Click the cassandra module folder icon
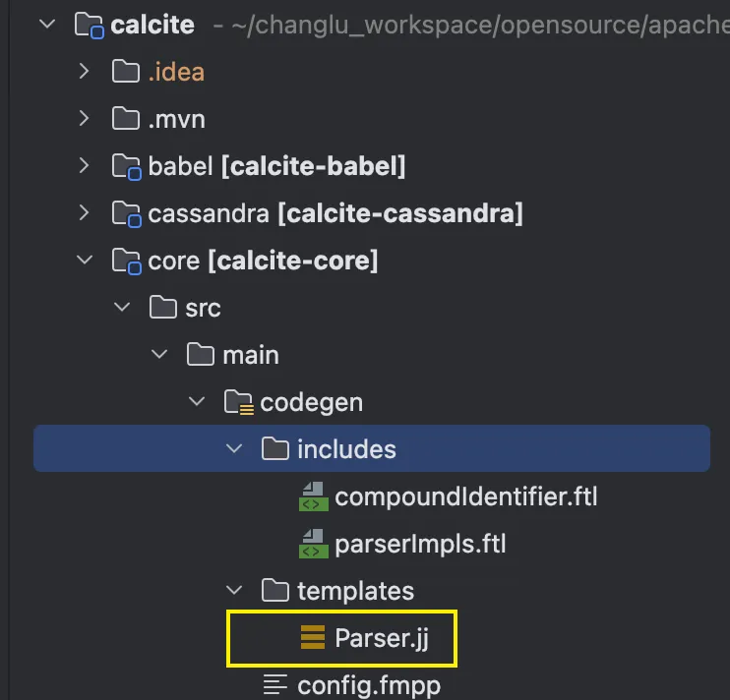Screen dimensions: 730x700 (126, 213)
